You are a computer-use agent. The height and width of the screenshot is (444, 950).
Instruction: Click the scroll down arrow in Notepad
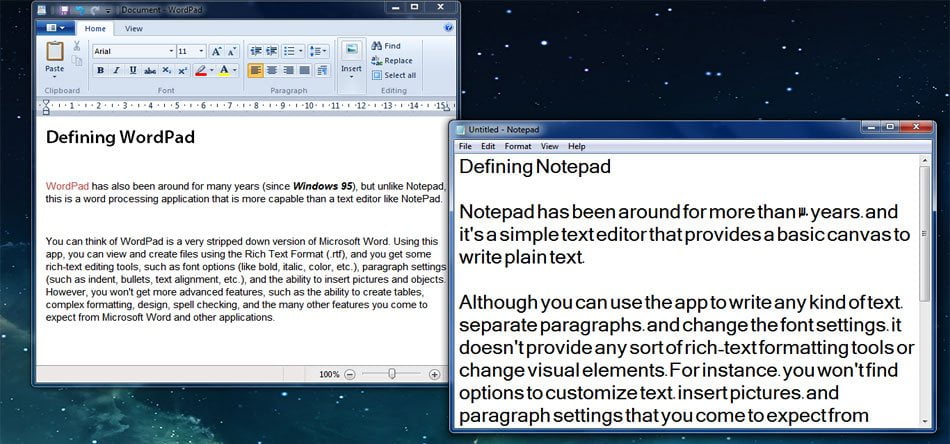(x=925, y=421)
